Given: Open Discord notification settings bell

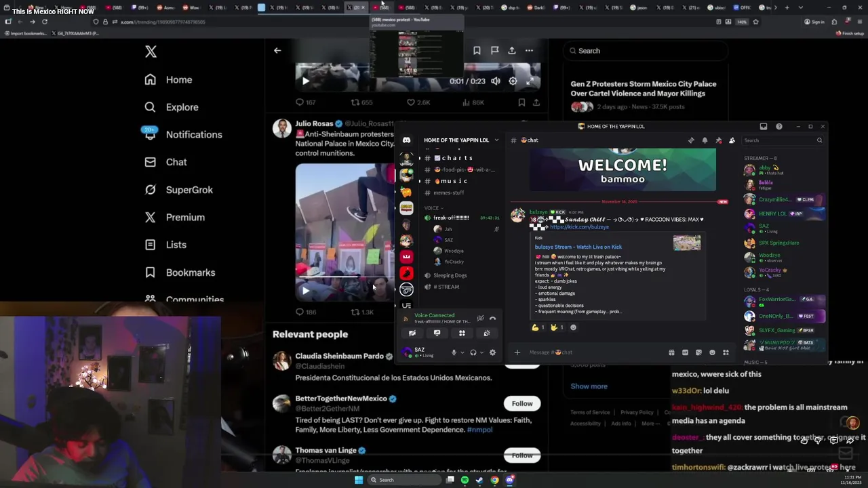Looking at the screenshot, I should tap(705, 140).
